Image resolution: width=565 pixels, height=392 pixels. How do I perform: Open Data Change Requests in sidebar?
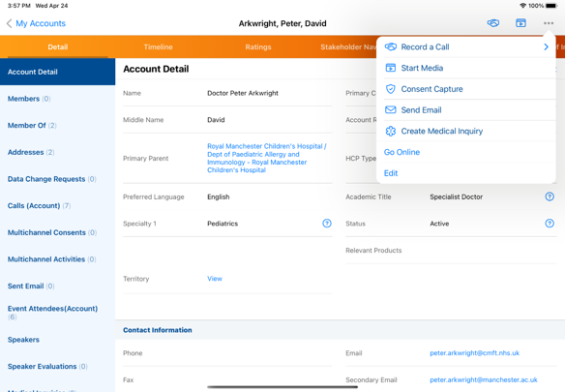(x=58, y=179)
